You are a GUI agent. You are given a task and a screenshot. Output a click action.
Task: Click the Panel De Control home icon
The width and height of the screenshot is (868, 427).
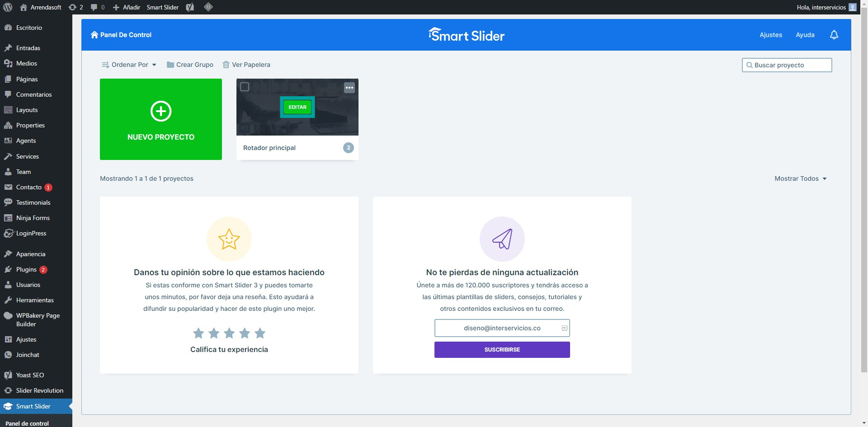click(94, 35)
